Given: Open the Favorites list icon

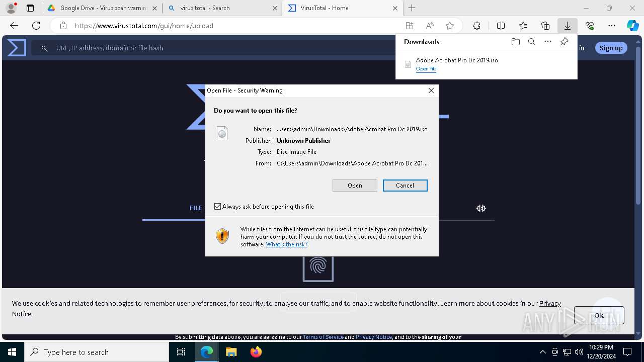Looking at the screenshot, I should point(523,26).
